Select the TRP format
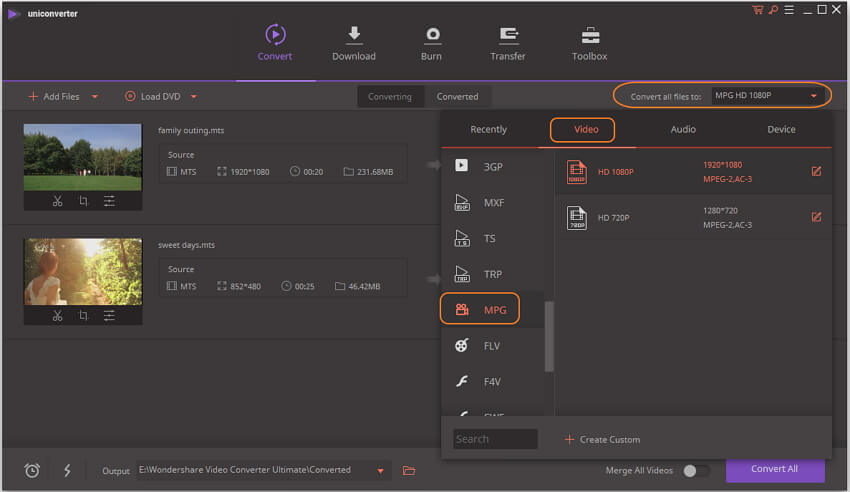The image size is (850, 492). [x=492, y=274]
